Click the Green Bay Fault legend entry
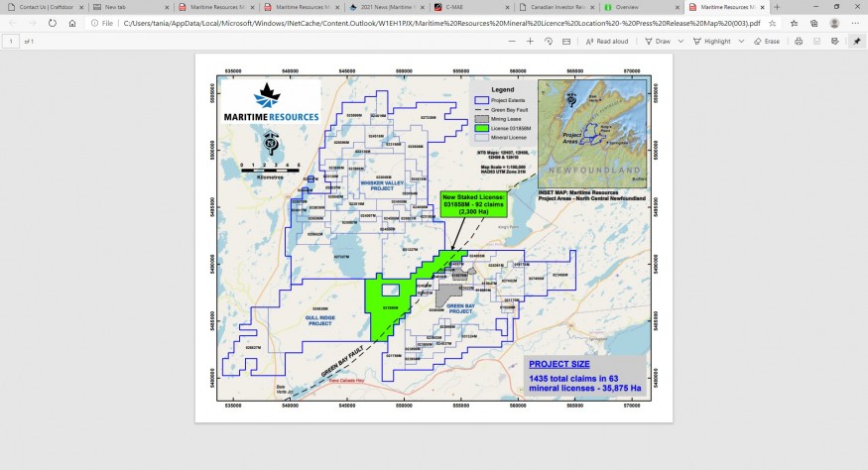The image size is (868, 470). click(x=502, y=110)
